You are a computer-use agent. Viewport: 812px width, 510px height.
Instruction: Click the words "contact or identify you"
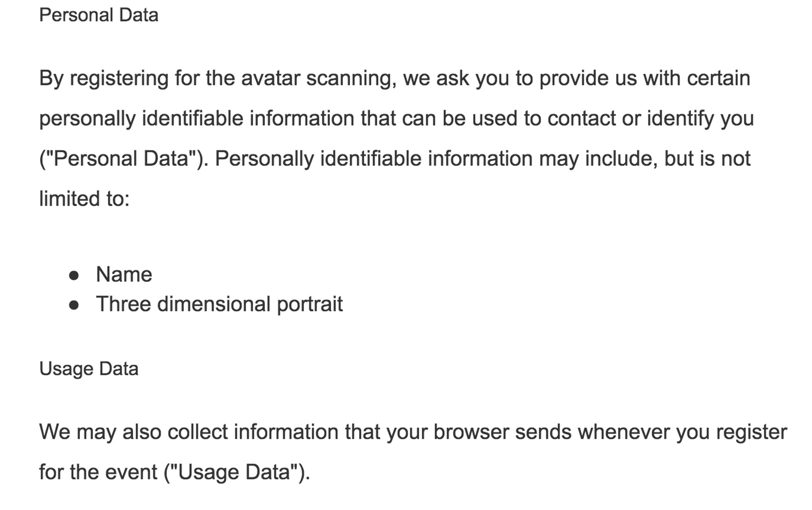(x=650, y=119)
